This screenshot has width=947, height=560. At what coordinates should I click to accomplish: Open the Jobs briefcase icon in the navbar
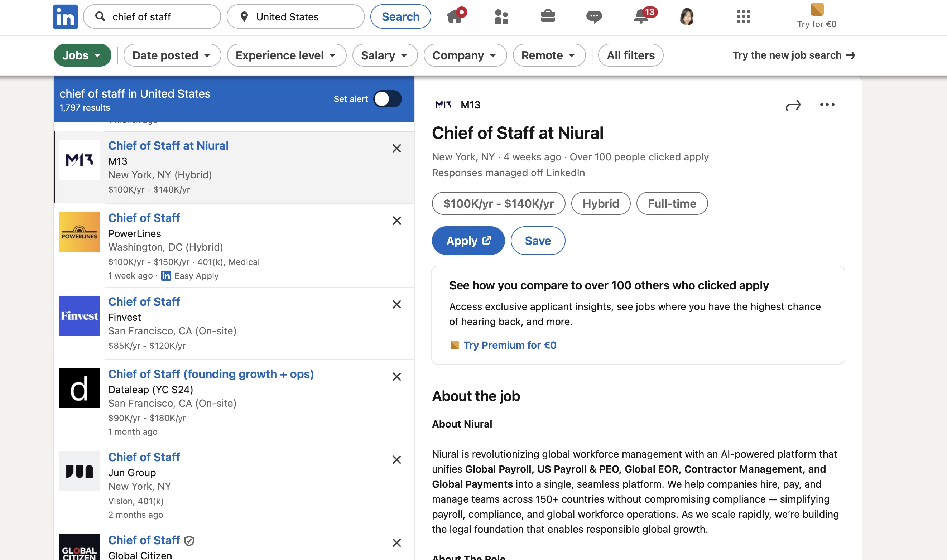coord(548,16)
